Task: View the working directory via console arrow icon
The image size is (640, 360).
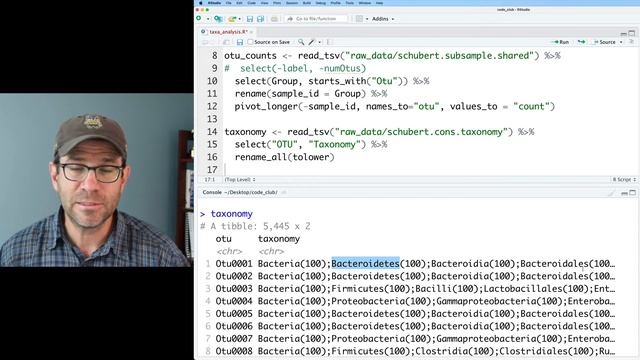Action: [x=284, y=192]
